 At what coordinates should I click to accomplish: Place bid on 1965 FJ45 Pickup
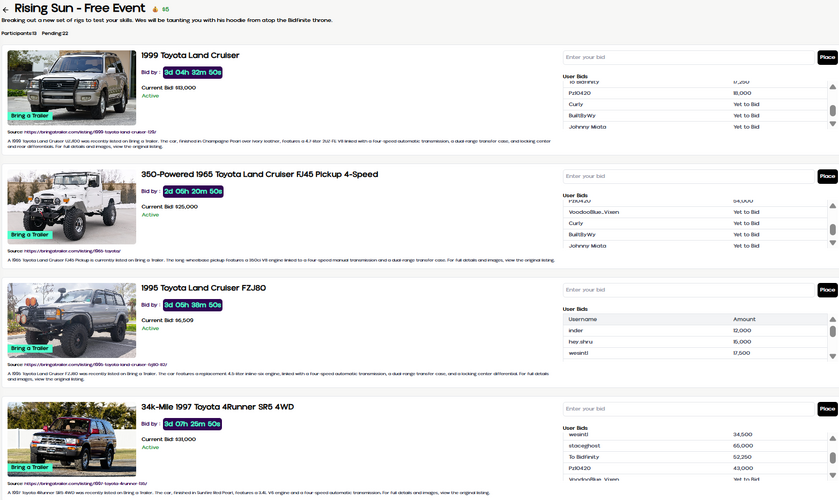click(827, 176)
